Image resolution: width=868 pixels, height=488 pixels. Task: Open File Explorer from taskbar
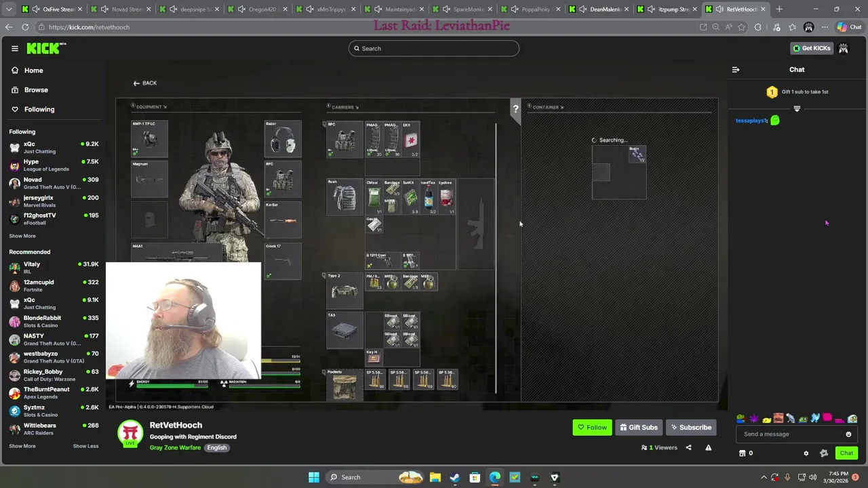click(435, 477)
